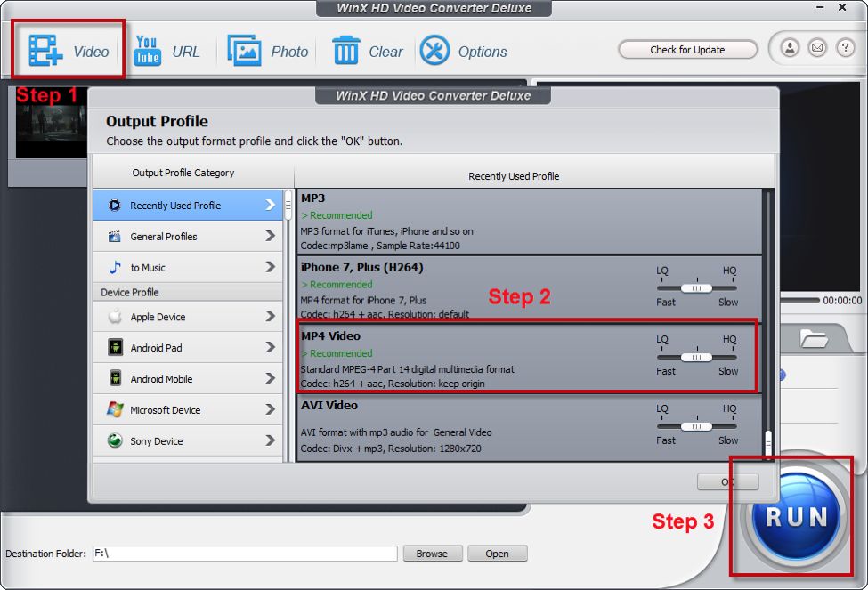Open the help question mark icon
868x590 pixels.
[x=845, y=48]
